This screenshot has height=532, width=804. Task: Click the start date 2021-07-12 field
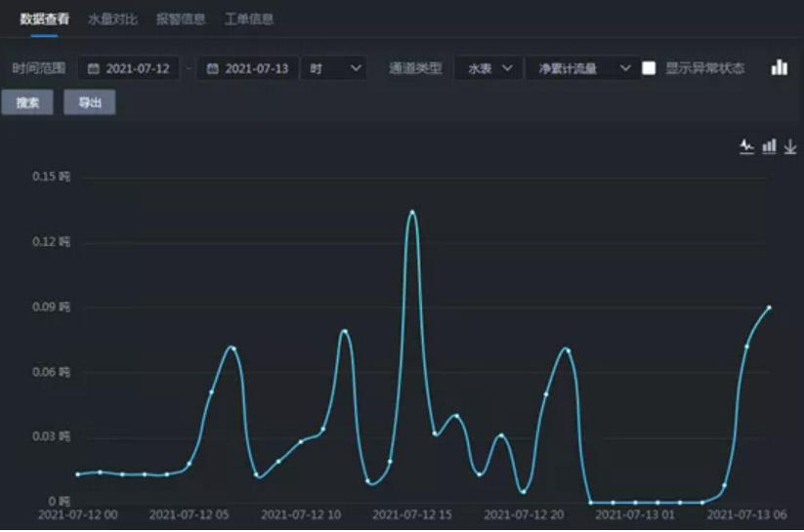[x=137, y=69]
